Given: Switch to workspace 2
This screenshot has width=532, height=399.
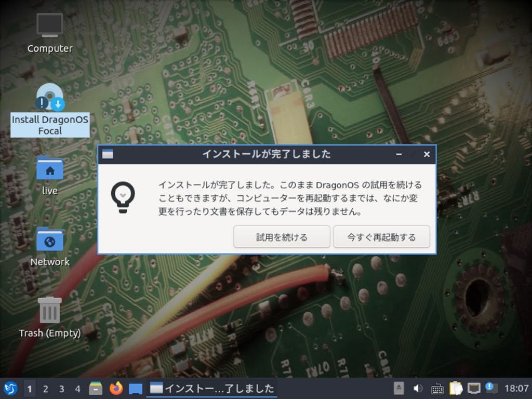Looking at the screenshot, I should [x=45, y=388].
